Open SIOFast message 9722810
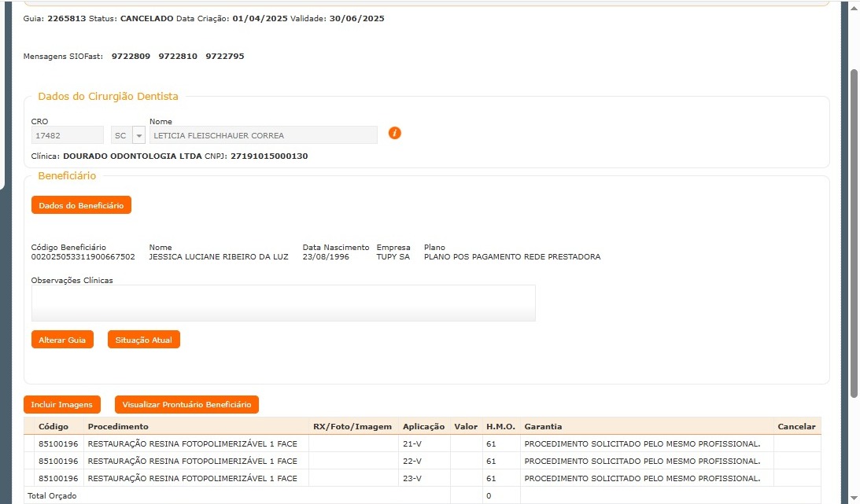Screen dimensions: 860x504 pyautogui.click(x=178, y=57)
